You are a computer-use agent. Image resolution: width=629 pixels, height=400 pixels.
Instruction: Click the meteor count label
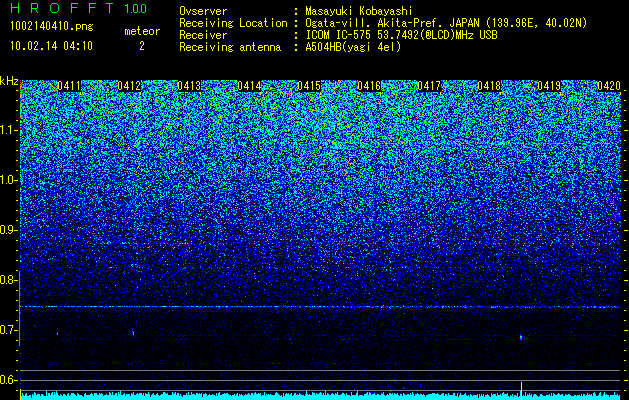tap(142, 31)
